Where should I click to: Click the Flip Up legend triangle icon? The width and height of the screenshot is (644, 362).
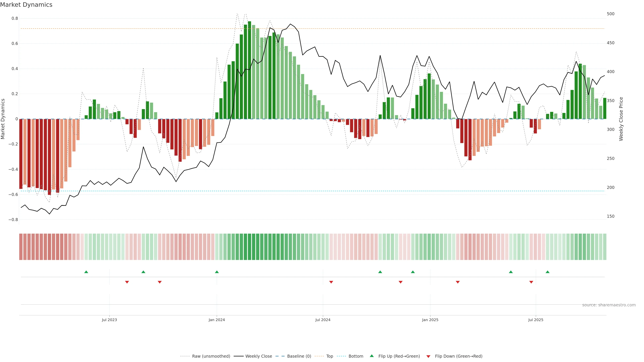(371, 356)
